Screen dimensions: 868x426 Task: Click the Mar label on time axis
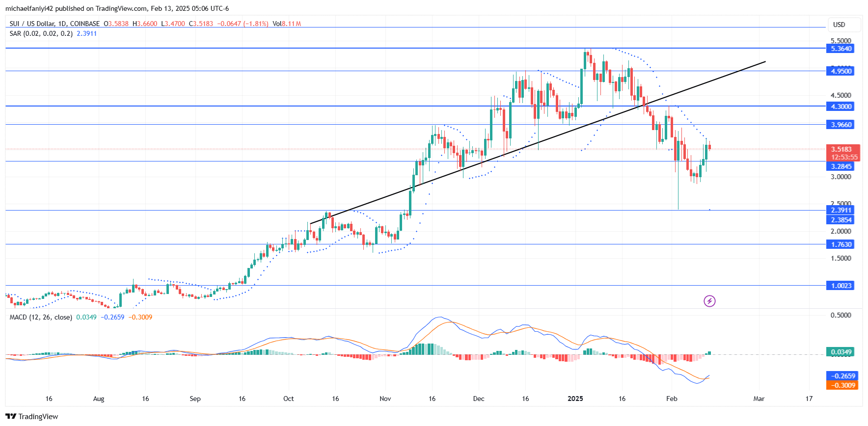tap(759, 399)
